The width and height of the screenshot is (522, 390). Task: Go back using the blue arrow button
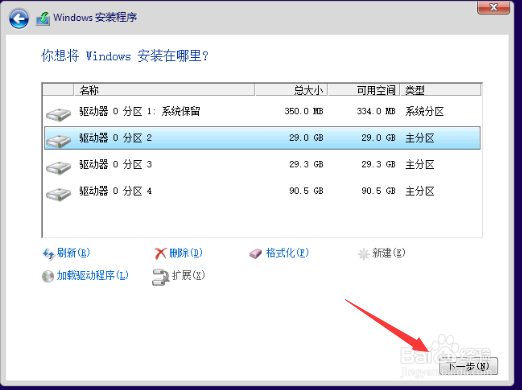coord(19,19)
